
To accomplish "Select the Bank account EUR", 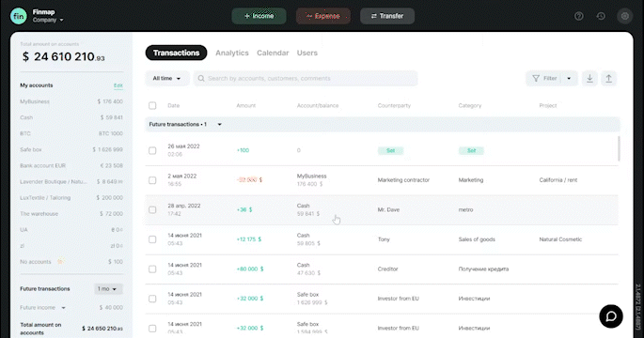I will point(71,165).
